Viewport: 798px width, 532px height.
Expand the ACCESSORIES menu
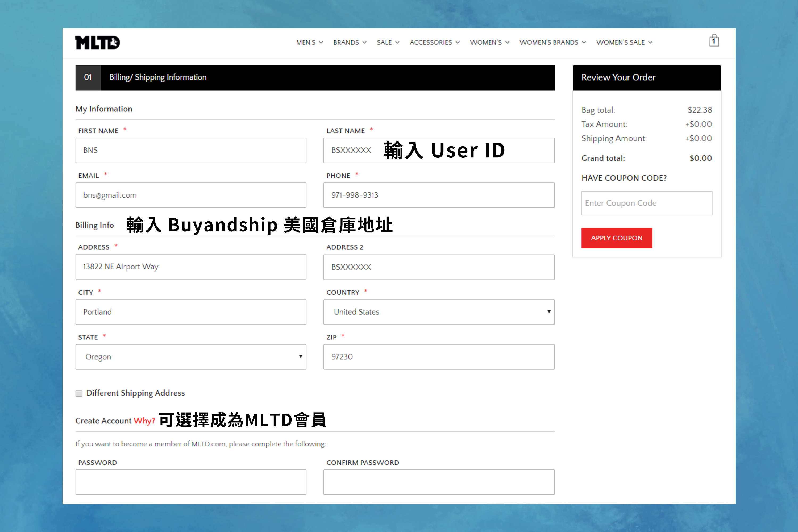tap(434, 42)
